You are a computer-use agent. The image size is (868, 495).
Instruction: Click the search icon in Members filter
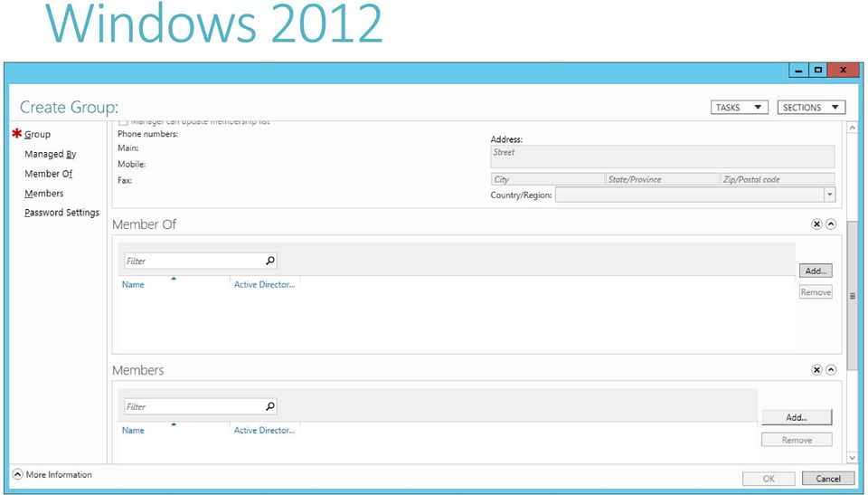(x=270, y=405)
